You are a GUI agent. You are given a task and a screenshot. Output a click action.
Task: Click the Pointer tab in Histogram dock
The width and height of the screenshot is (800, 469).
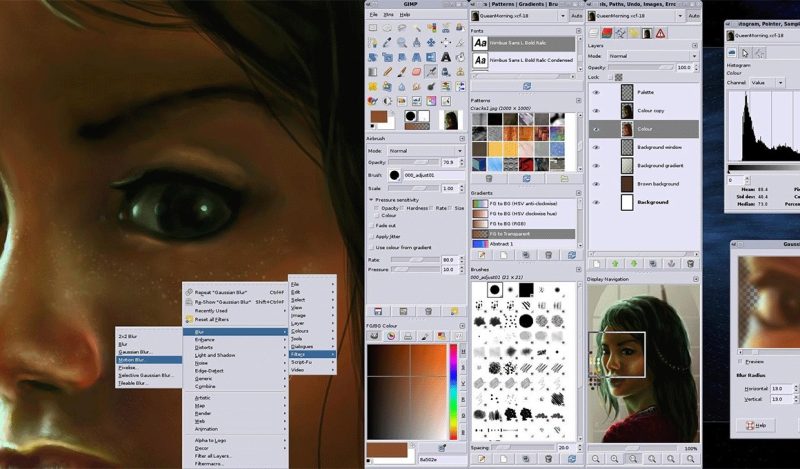(x=745, y=53)
